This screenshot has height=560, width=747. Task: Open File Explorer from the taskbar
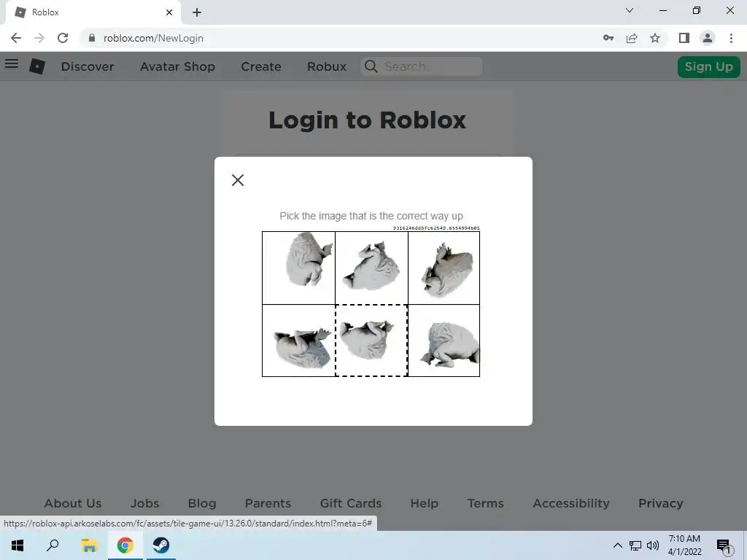click(89, 545)
